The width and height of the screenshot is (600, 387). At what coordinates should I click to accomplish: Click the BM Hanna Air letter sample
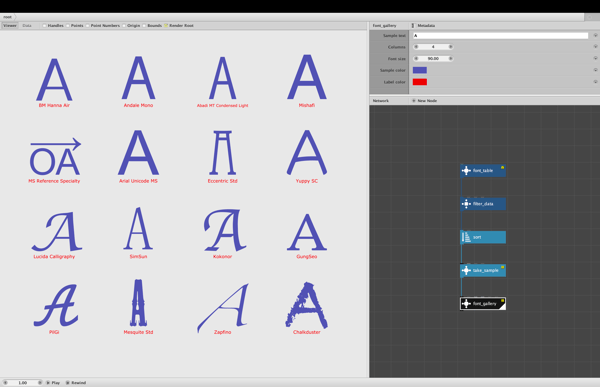point(54,79)
